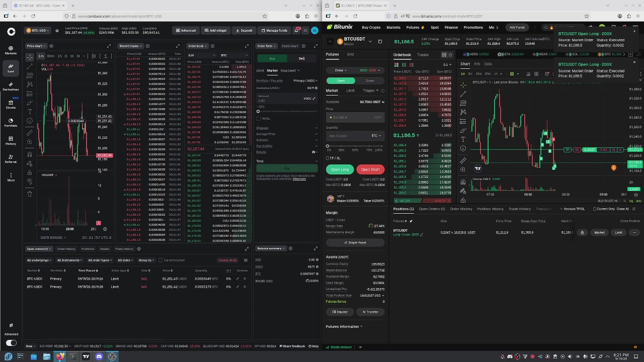Open Portfolio in the Coinbase sidebar
The width and height of the screenshot is (644, 362).
coord(11,122)
